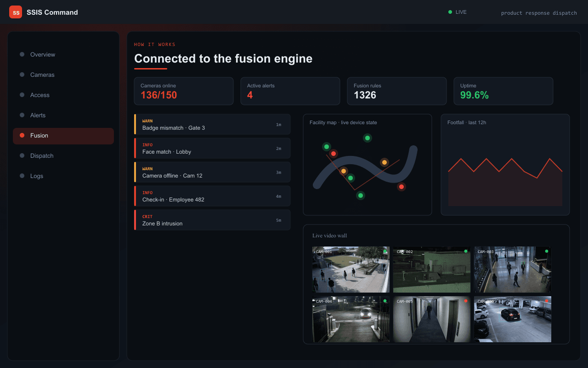588x368 pixels.
Task: Click CAM-002's green status dot
Action: tap(466, 251)
